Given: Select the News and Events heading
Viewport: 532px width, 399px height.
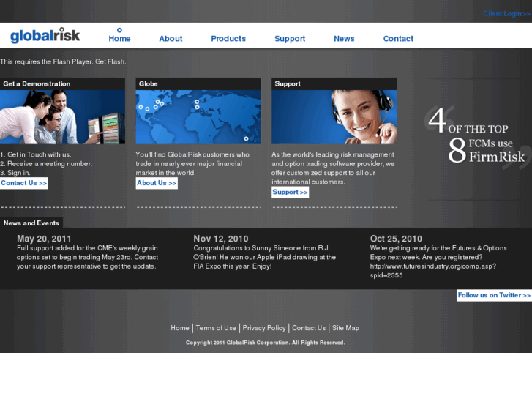Looking at the screenshot, I should pyautogui.click(x=31, y=223).
